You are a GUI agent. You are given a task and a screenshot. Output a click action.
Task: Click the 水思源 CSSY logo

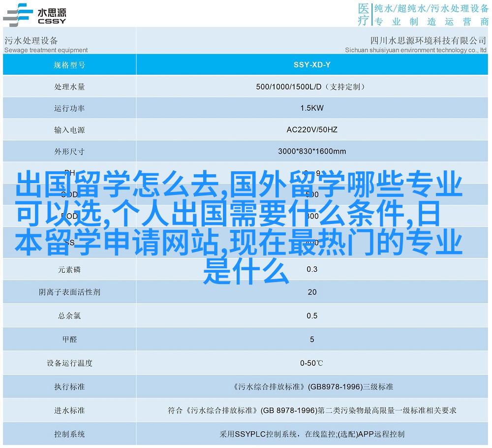point(34,15)
